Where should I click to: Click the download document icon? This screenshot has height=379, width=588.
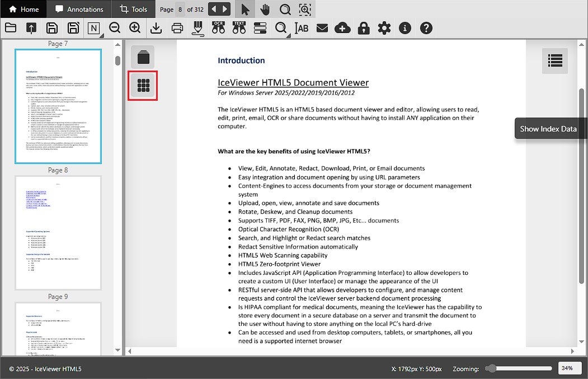[x=157, y=28]
